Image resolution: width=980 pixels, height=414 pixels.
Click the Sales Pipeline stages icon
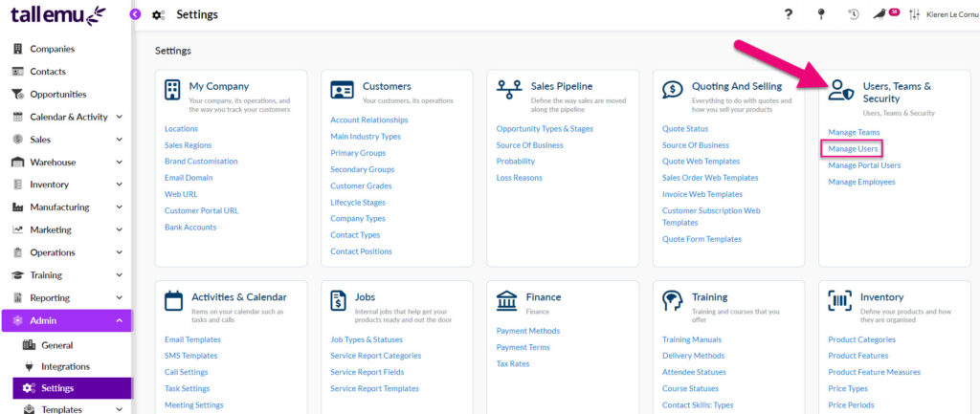[x=509, y=89]
